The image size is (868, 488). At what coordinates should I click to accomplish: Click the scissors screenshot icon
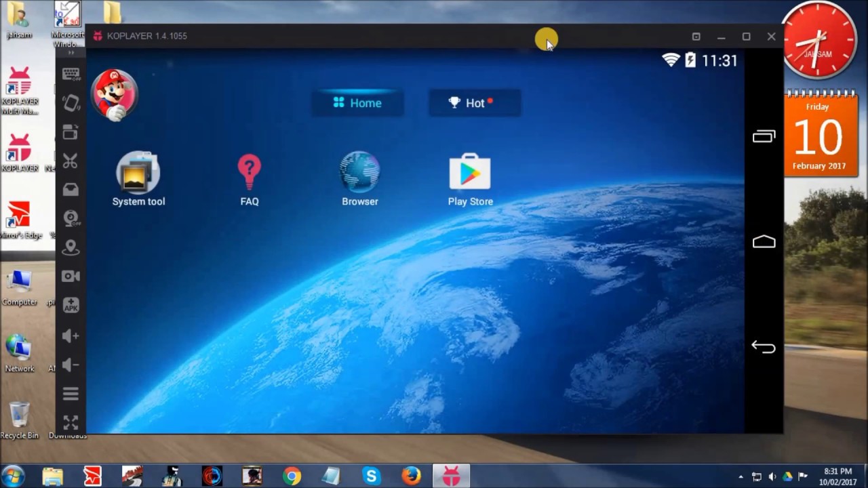71,161
